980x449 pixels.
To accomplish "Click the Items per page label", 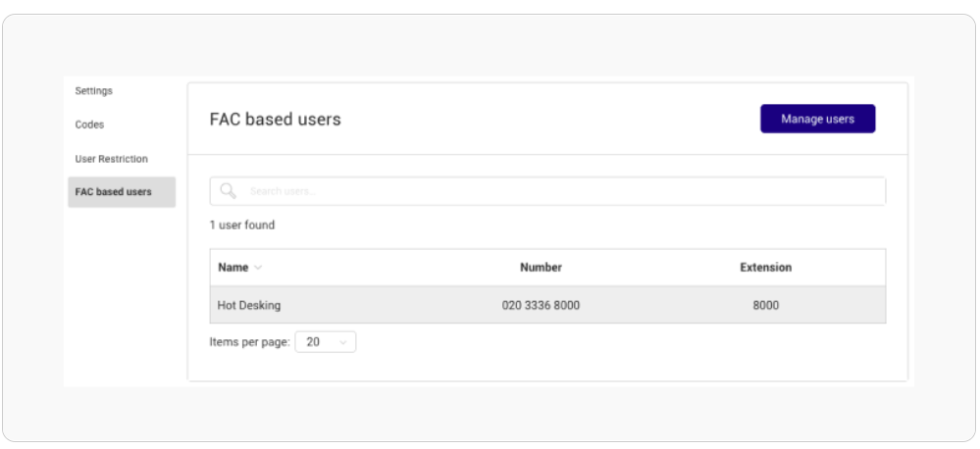I will (249, 342).
